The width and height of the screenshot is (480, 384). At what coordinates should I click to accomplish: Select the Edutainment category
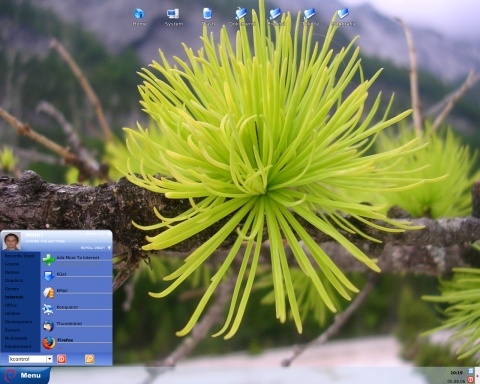coord(18,347)
